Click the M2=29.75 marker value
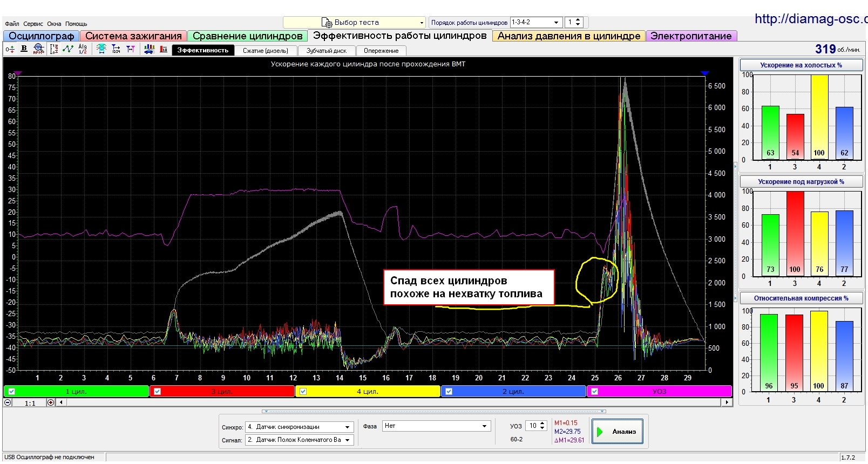The image size is (868, 464). (567, 432)
